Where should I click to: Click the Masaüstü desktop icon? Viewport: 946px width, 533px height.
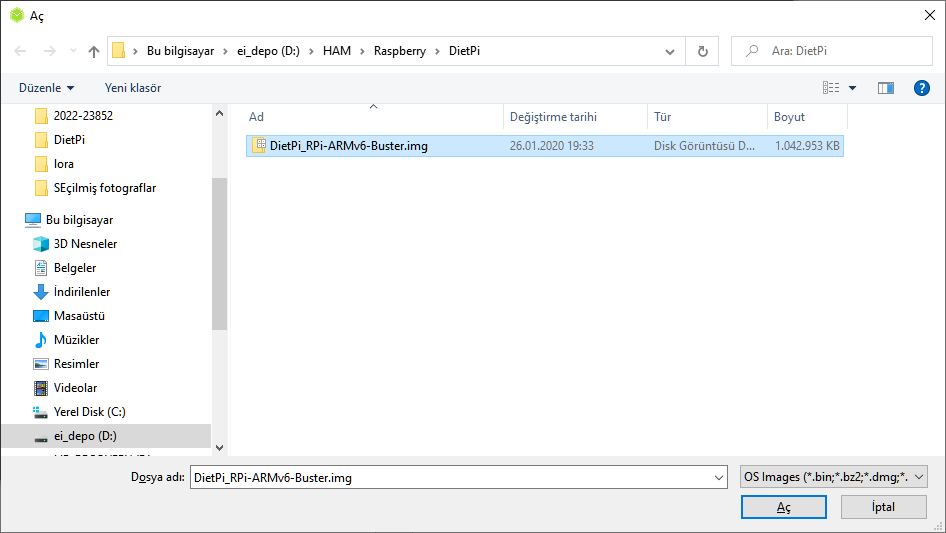(41, 316)
